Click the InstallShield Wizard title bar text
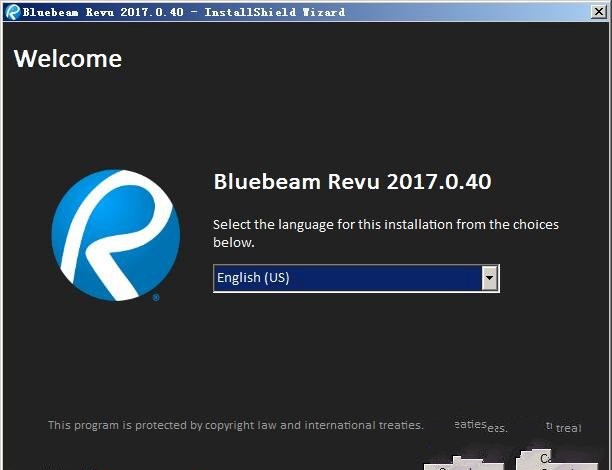This screenshot has height=470, width=612. click(x=184, y=12)
